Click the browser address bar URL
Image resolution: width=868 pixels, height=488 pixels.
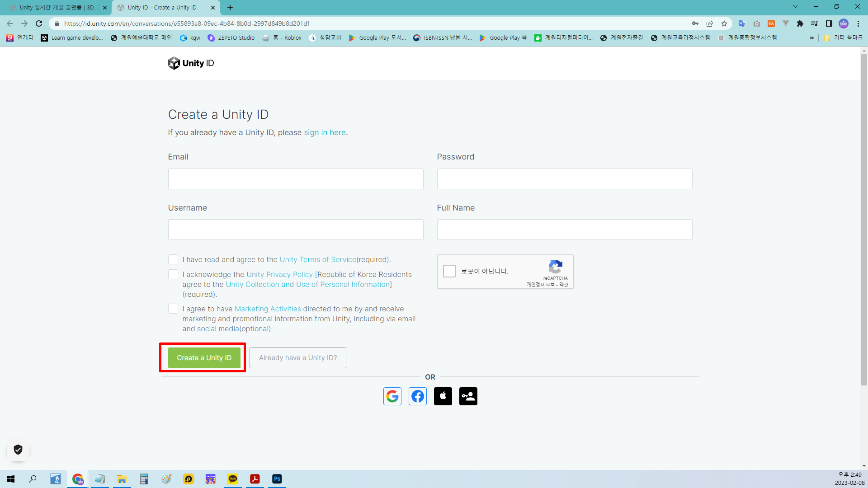coord(187,23)
